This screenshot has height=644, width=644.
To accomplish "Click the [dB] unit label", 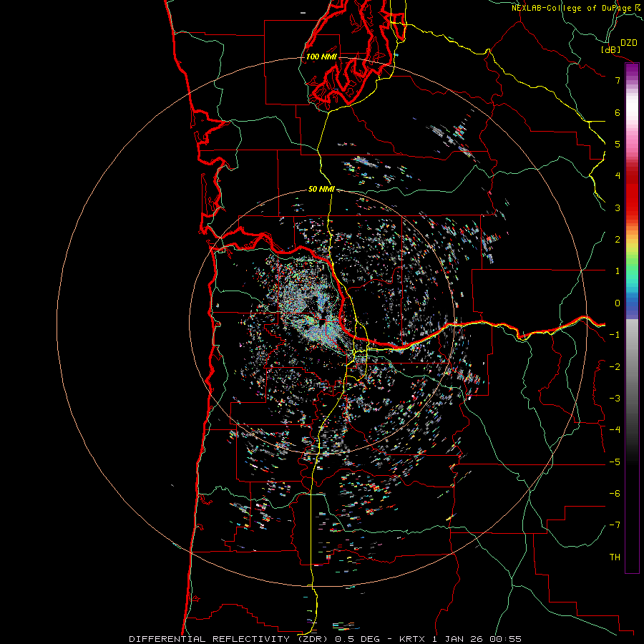I will [x=611, y=49].
